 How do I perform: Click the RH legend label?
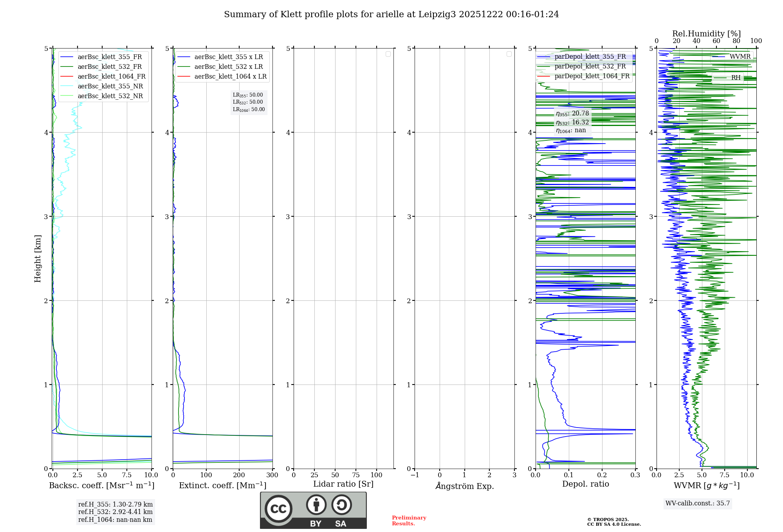click(x=736, y=78)
